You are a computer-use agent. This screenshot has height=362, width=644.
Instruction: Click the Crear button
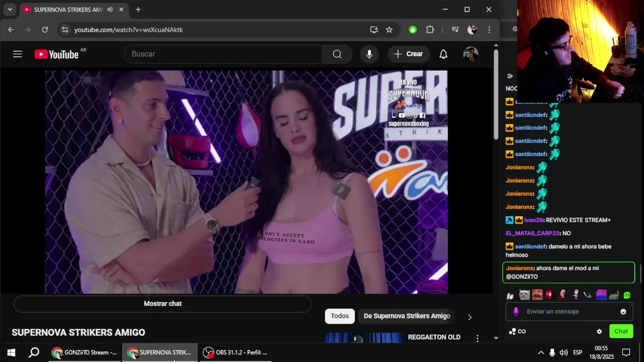(408, 54)
